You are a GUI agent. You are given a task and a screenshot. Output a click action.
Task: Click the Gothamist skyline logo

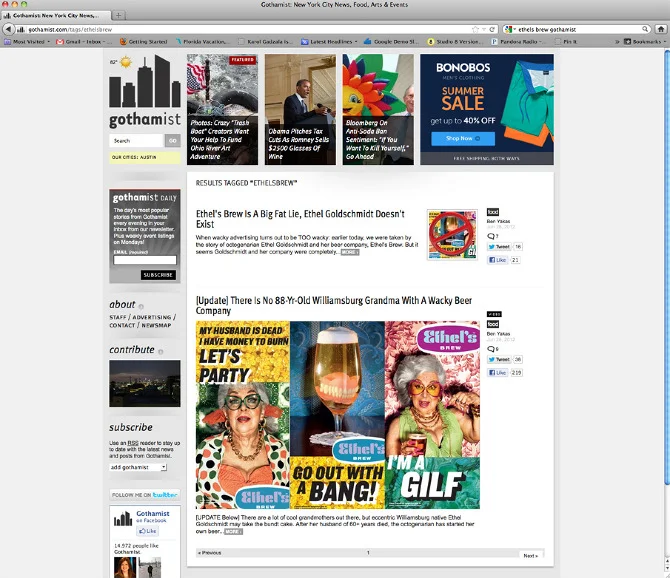pyautogui.click(x=145, y=91)
